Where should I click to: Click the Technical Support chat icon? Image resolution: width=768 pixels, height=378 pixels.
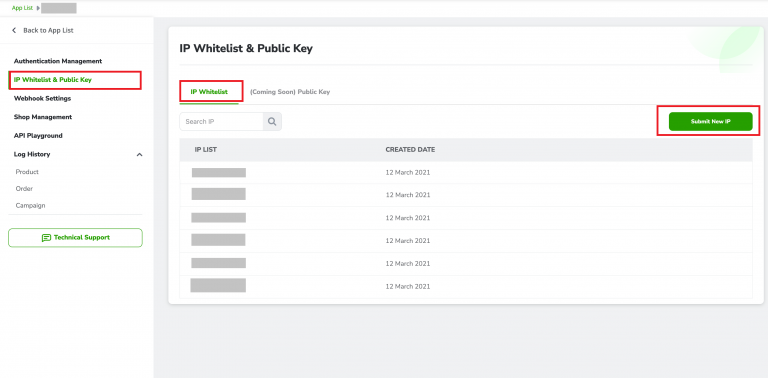tap(47, 238)
